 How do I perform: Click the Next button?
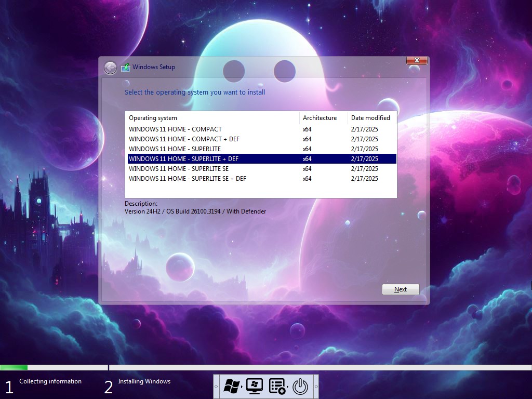401,289
